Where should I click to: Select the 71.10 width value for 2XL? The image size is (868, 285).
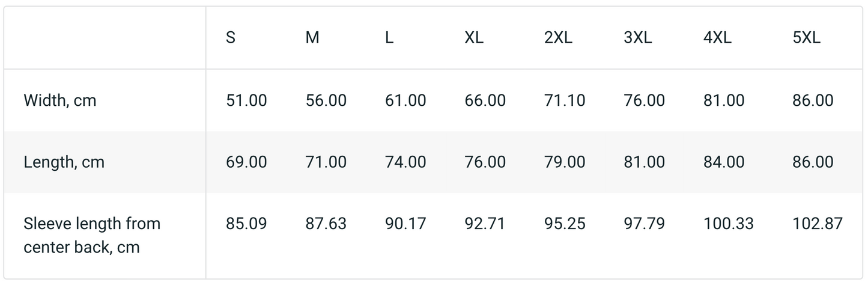565,100
